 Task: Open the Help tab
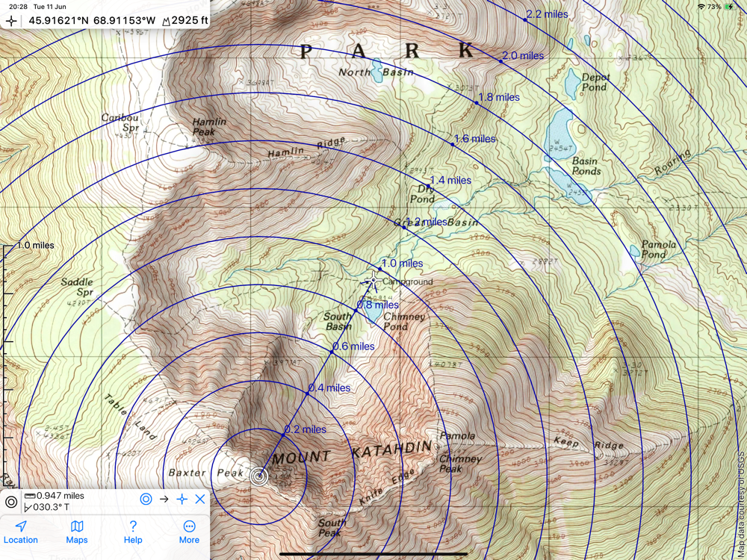tap(133, 532)
